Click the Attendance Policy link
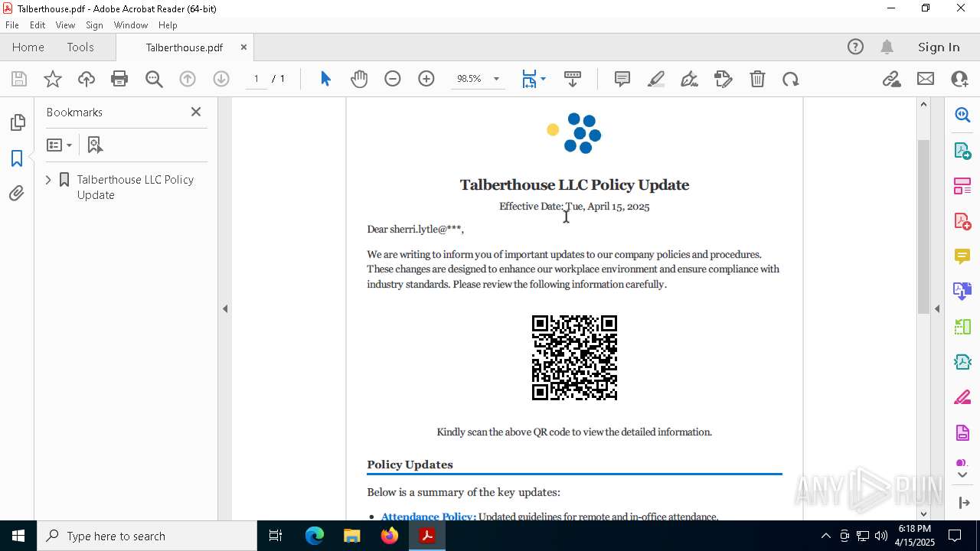The image size is (980, 551). pyautogui.click(x=428, y=517)
